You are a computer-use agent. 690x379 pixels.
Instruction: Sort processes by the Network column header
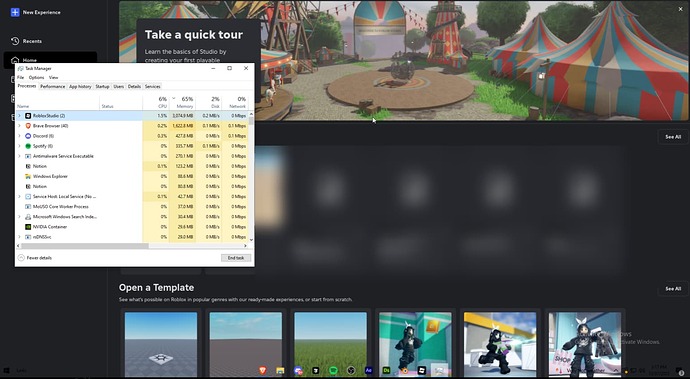[x=235, y=102]
